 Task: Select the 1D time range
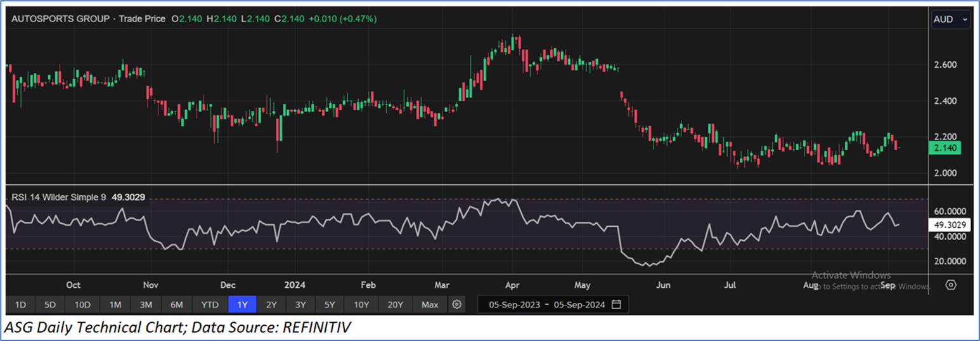(x=20, y=305)
